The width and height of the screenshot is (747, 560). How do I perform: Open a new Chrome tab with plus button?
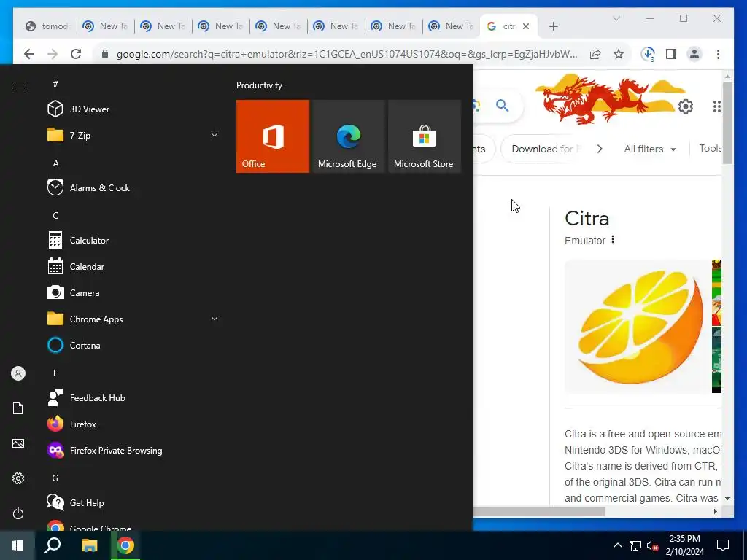point(553,26)
